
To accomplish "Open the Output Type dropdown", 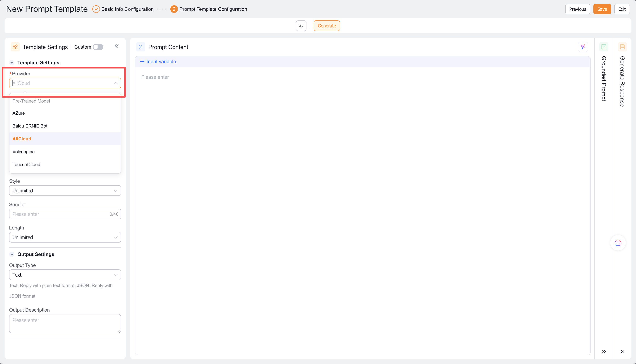I will click(x=65, y=275).
